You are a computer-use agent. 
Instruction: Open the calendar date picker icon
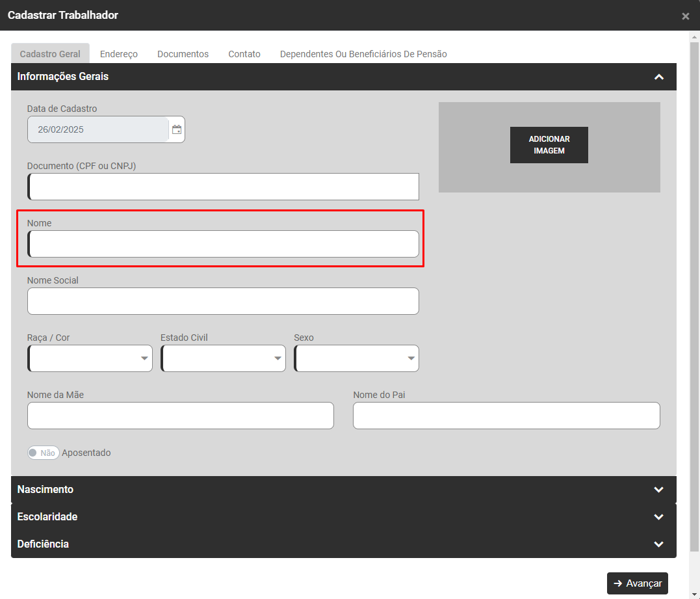[x=177, y=129]
